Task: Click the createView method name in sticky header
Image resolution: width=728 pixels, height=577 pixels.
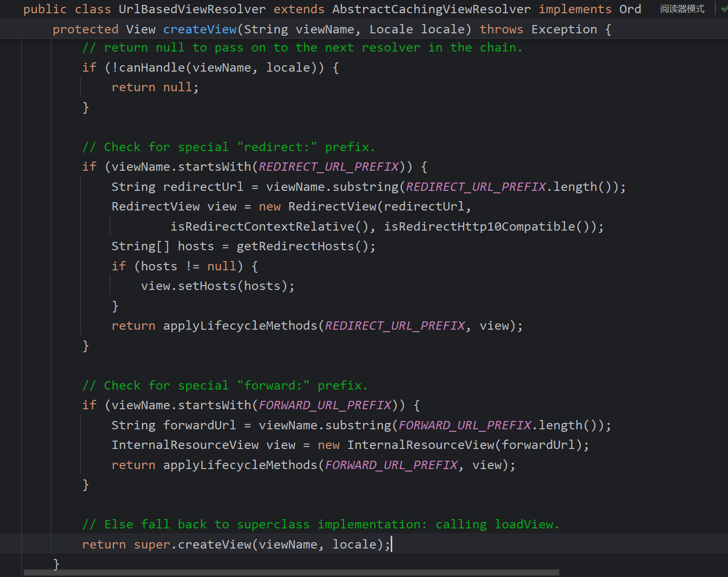Action: tap(200, 29)
